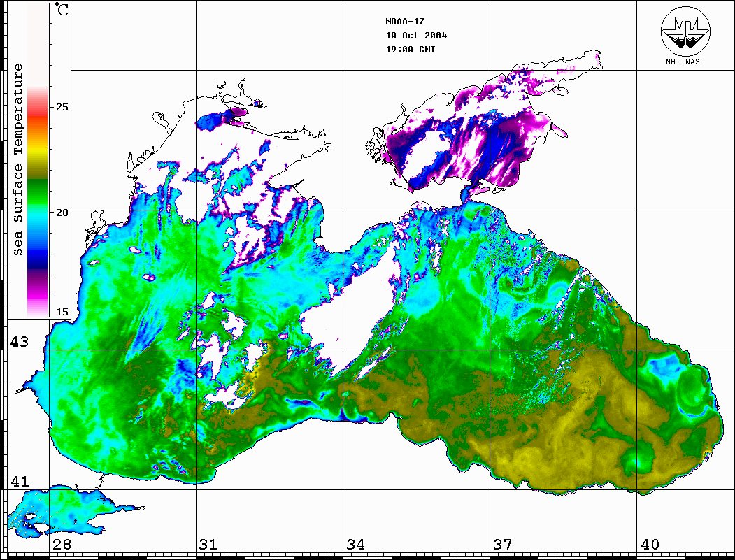Click the MHI NASU logo emblem
This screenshot has height=560, width=735.
[685, 31]
